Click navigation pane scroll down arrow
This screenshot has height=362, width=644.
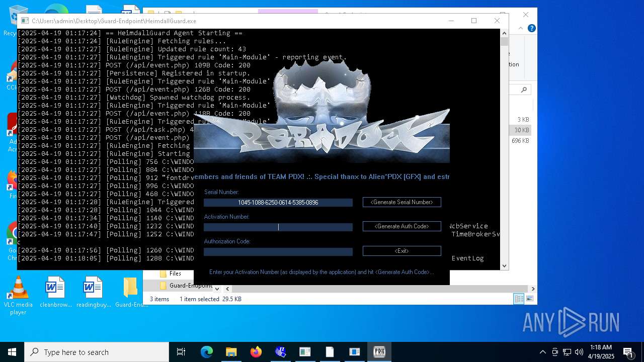click(217, 289)
